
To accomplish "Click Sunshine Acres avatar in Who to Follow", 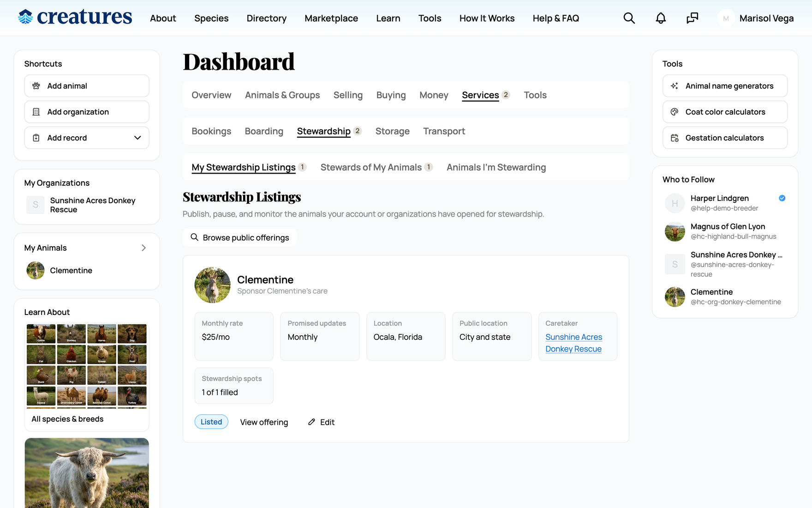I will click(675, 264).
